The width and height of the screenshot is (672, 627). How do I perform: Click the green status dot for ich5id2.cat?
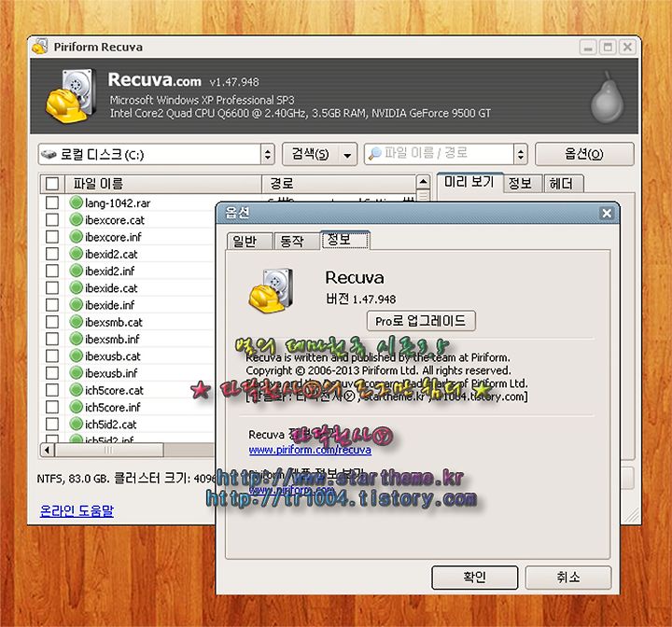(76, 424)
